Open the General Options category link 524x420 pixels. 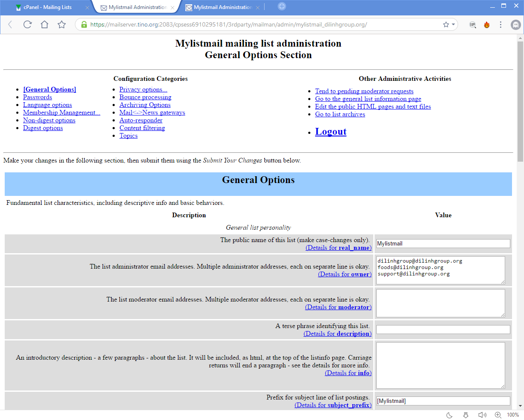[50, 89]
